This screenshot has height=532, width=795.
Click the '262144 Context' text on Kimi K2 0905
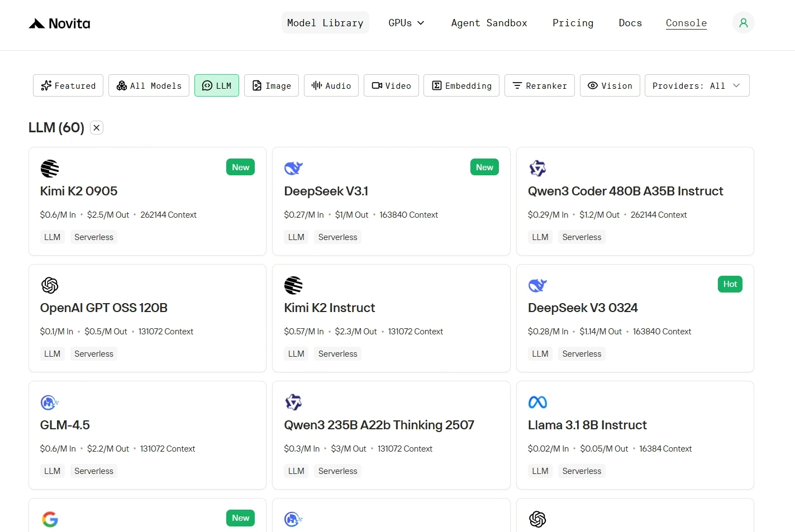coord(168,215)
